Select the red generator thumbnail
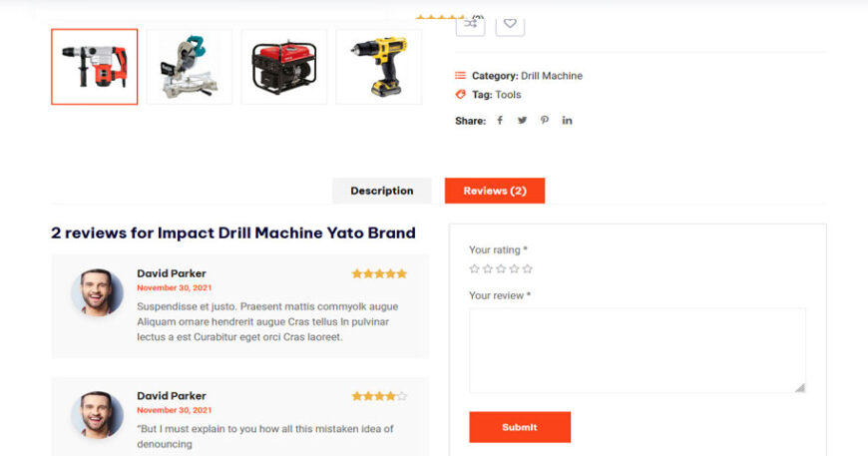Screen dimensions: 868x456 tap(284, 67)
